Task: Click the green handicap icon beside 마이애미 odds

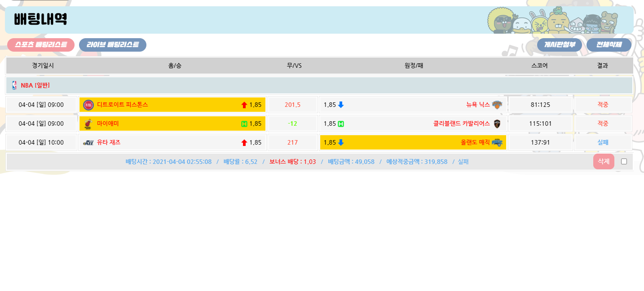Action: point(244,124)
